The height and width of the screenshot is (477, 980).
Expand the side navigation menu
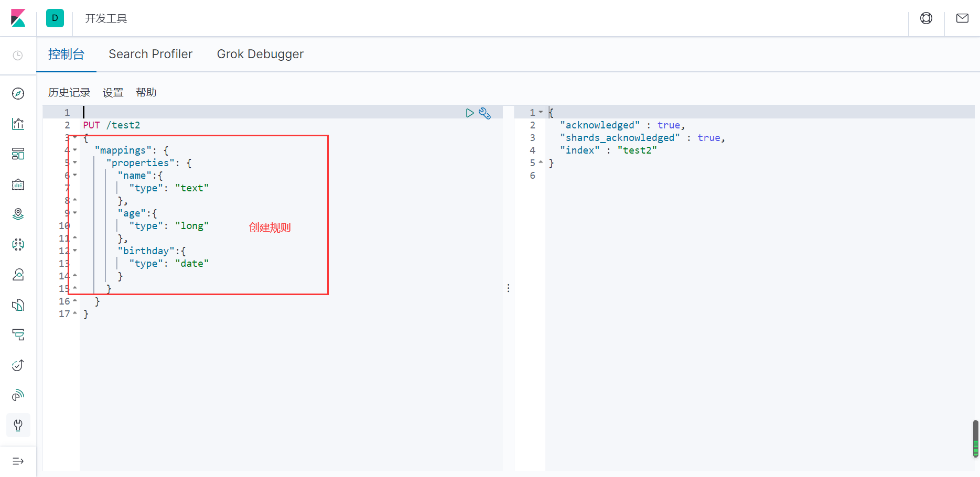click(18, 461)
